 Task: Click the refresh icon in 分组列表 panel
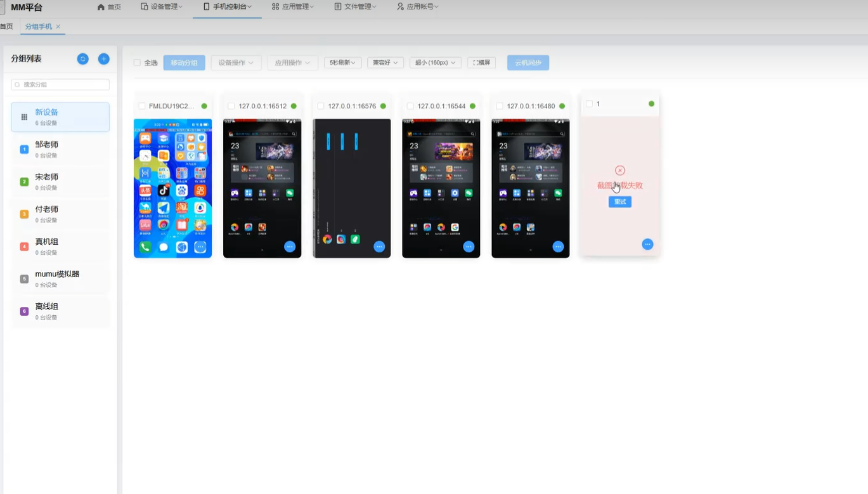coord(82,58)
